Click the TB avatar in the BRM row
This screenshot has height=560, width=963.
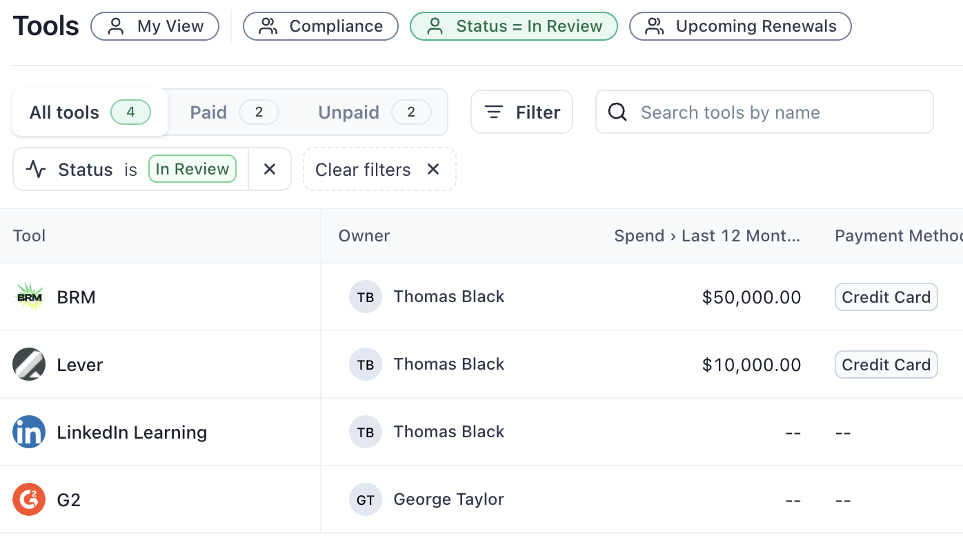click(366, 297)
